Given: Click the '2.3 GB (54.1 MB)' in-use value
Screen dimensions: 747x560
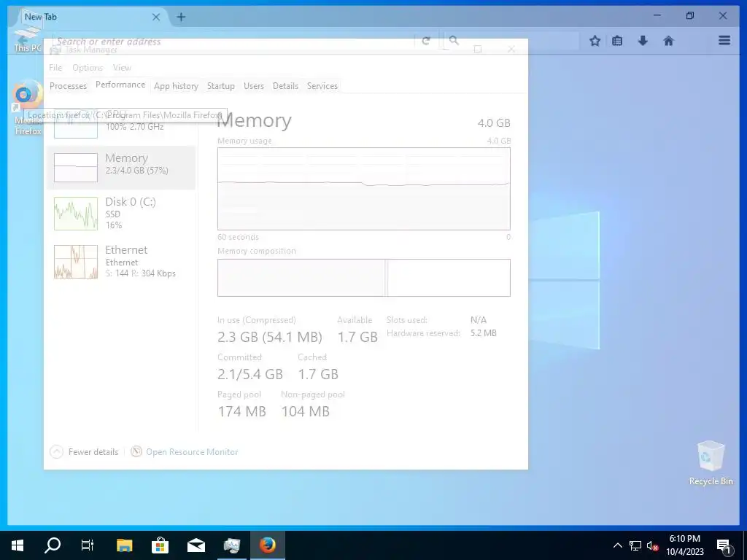Looking at the screenshot, I should tap(270, 337).
